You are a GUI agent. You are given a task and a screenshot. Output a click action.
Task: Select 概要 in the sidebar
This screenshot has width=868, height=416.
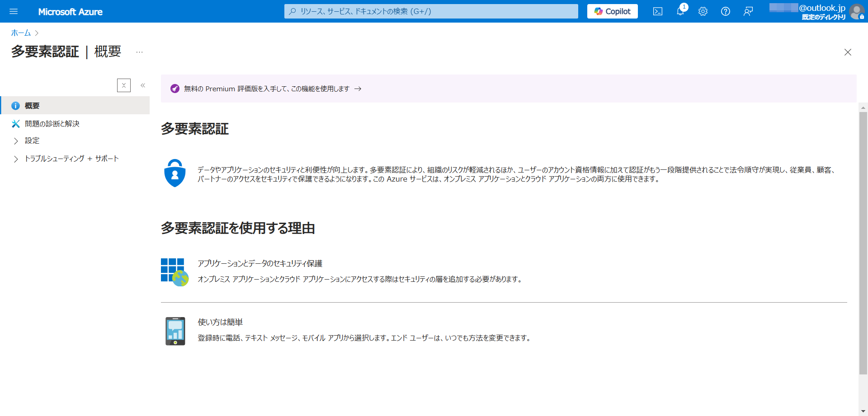click(32, 106)
